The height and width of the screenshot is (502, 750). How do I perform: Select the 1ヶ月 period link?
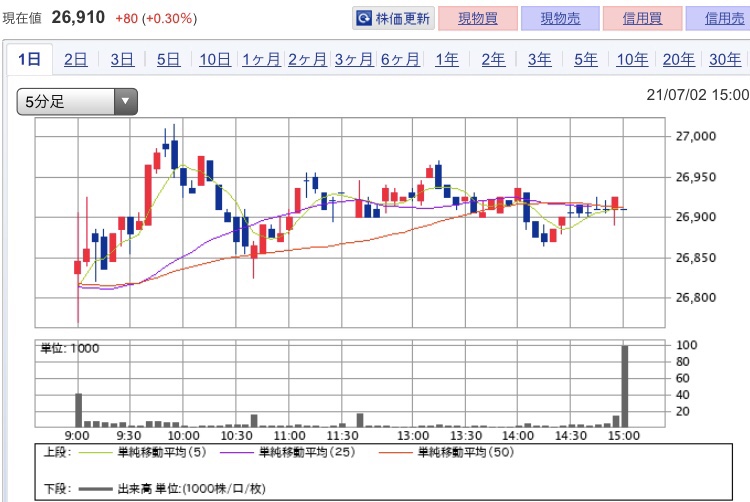(x=261, y=59)
